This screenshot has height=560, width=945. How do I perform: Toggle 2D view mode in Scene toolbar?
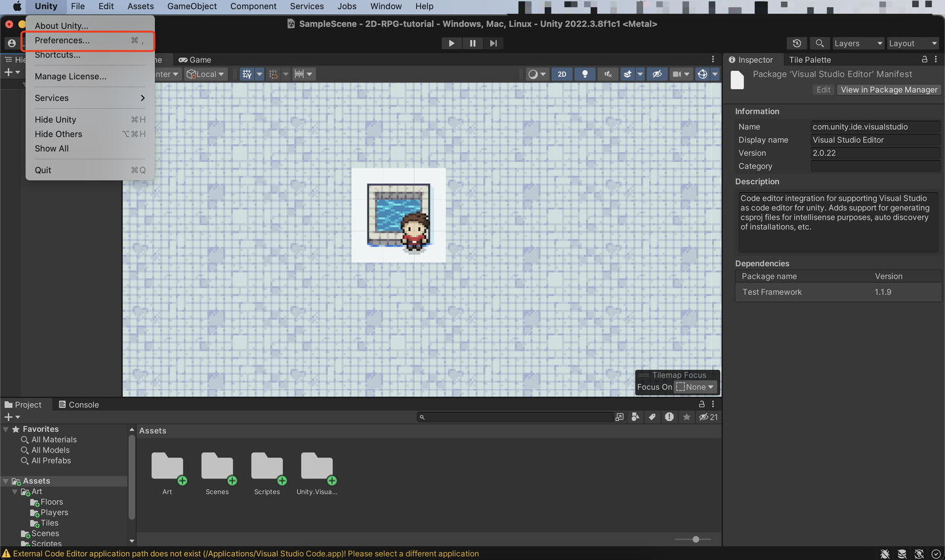[562, 73]
